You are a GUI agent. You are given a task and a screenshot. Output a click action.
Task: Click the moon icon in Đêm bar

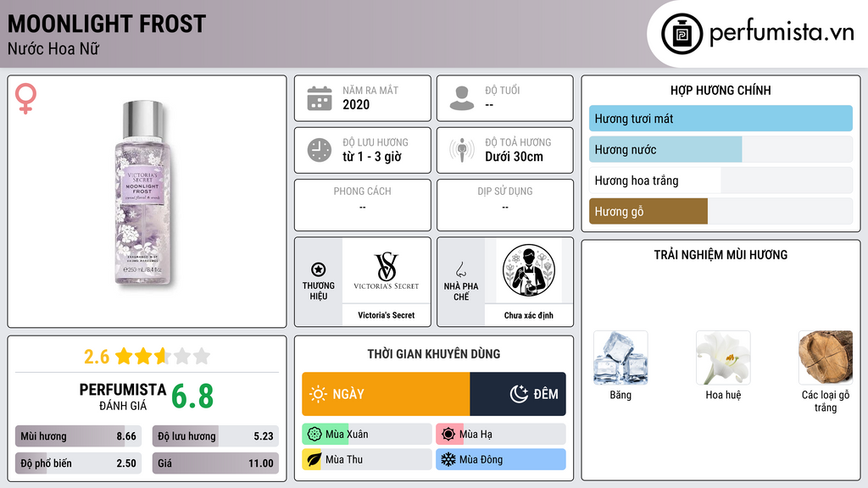(x=519, y=394)
